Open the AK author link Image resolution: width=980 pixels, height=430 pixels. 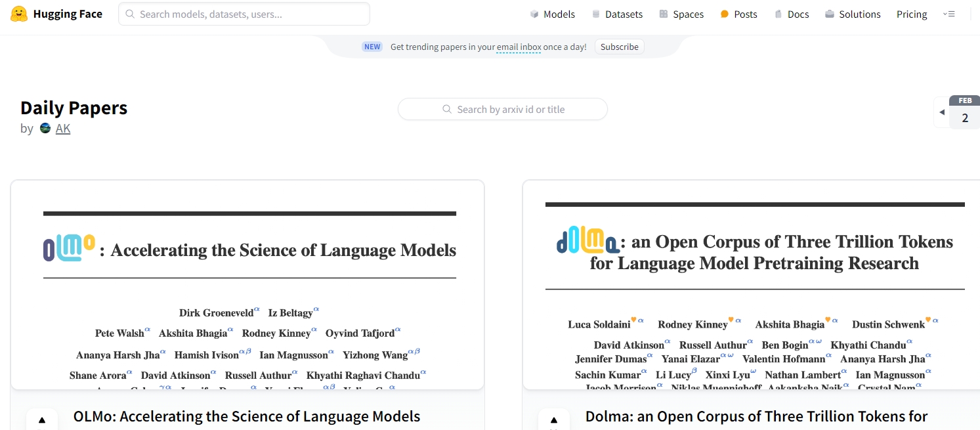pyautogui.click(x=63, y=128)
